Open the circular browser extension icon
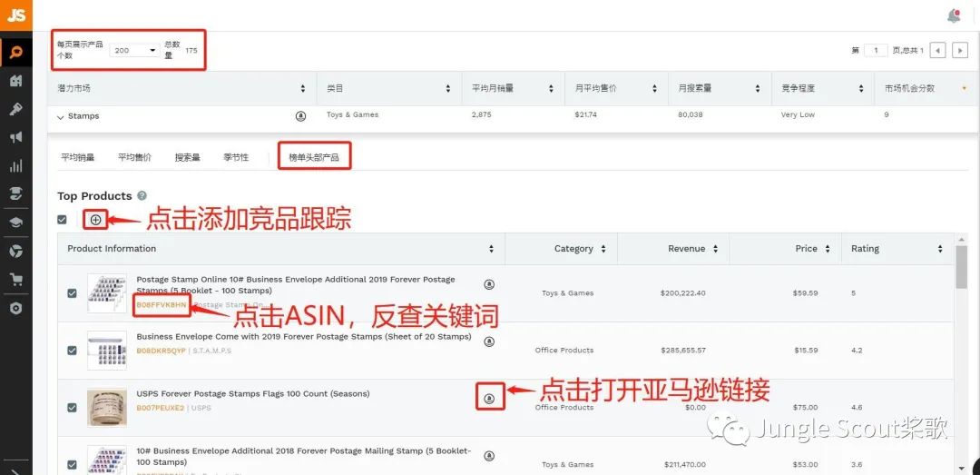This screenshot has width=980, height=475. click(15, 252)
